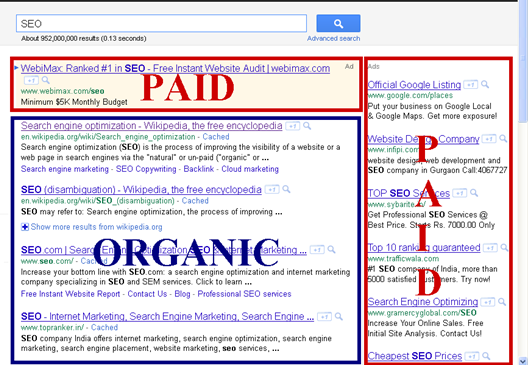Viewport: 530px width, 365px height.
Task: Click +1 button beside WebiMax ad
Action: [x=31, y=80]
